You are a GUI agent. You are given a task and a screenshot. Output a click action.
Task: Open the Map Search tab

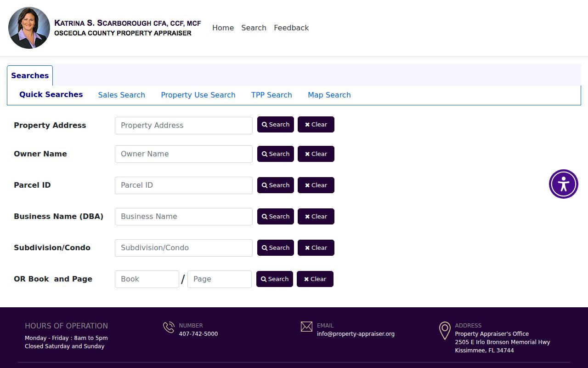[329, 95]
